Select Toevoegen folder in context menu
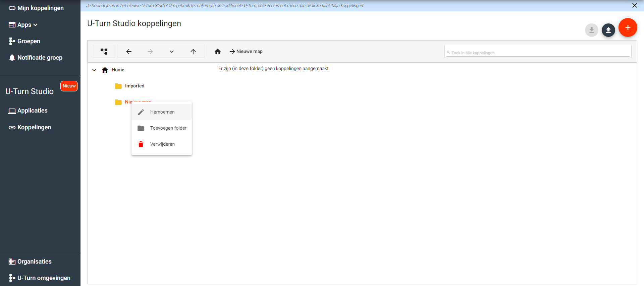 168,128
